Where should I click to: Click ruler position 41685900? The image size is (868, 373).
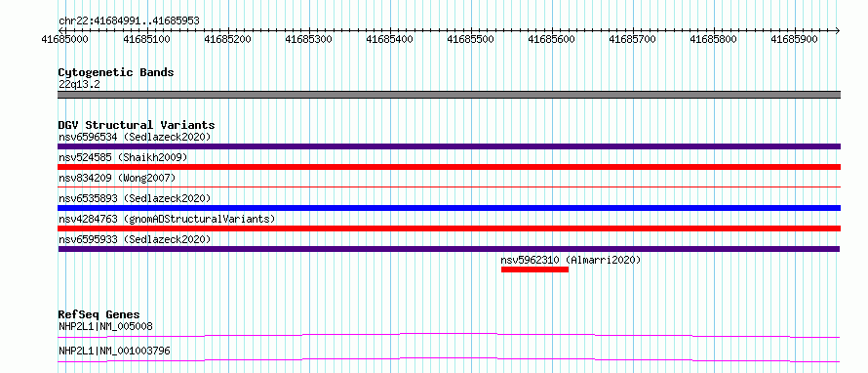coord(795,39)
